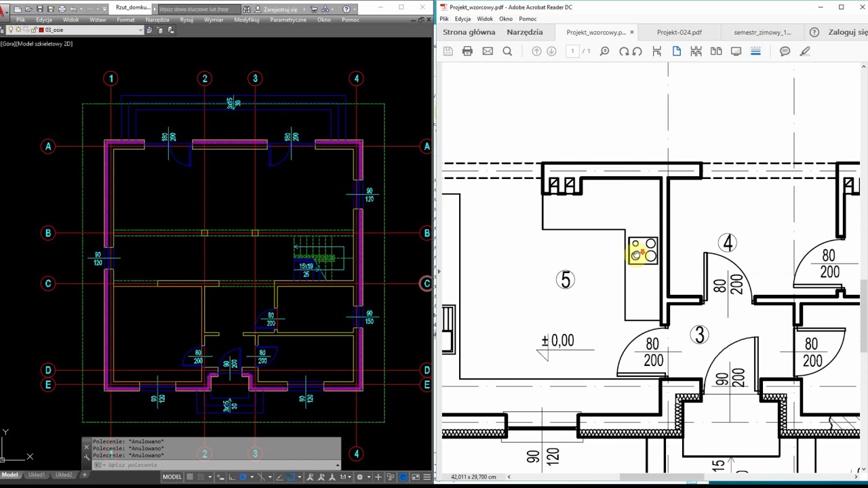
Task: Click the magnifier find icon in Acrobat
Action: (507, 51)
